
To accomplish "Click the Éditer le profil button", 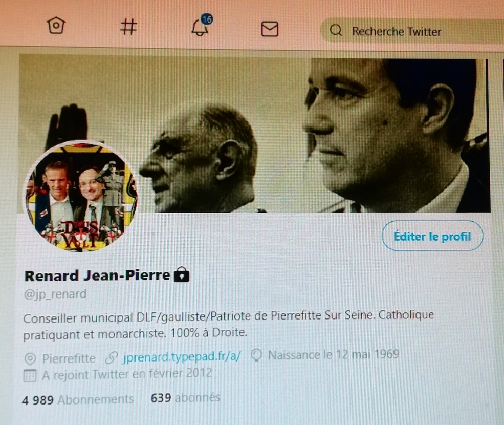I will (x=432, y=236).
